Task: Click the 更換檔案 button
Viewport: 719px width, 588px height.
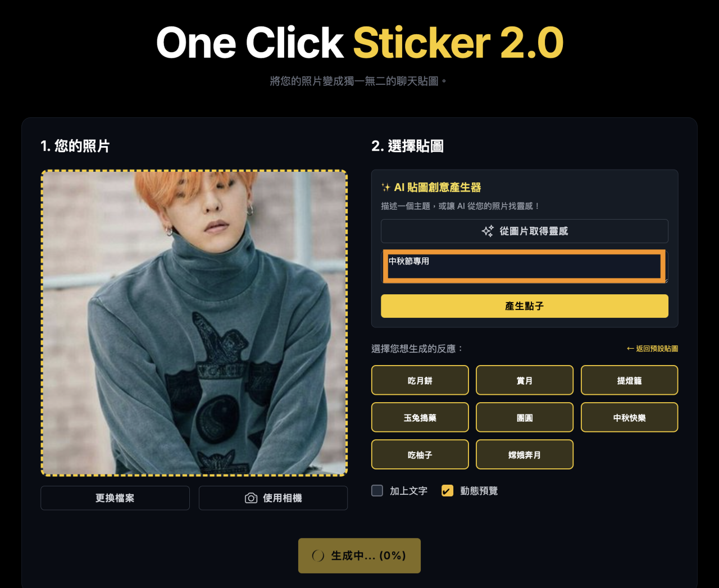Action: pos(115,498)
